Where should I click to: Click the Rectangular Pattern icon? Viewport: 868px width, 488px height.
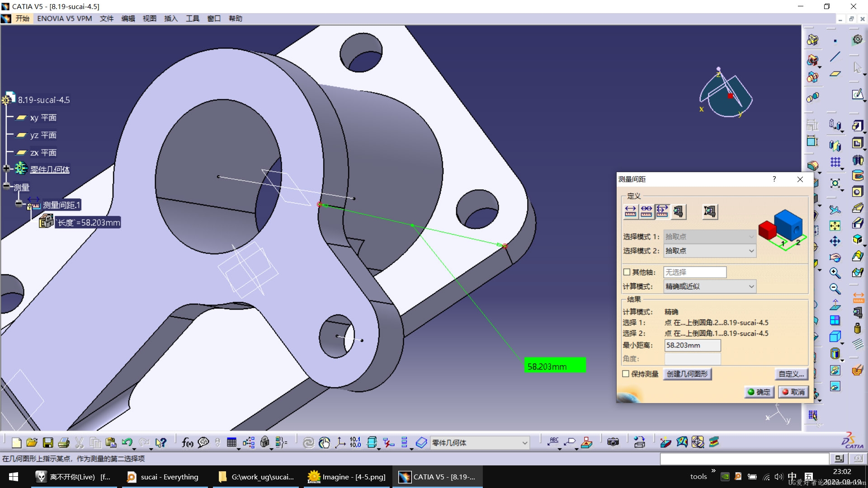835,162
